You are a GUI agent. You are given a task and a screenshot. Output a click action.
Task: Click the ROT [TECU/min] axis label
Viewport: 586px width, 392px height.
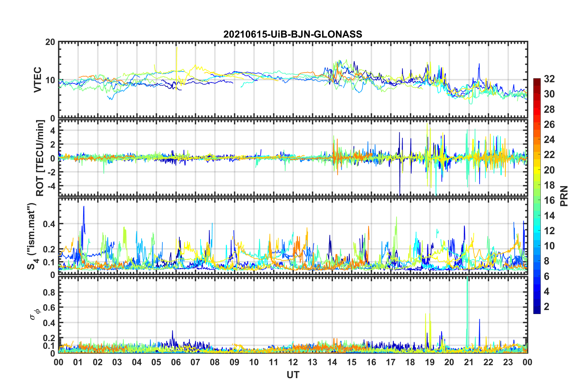coord(40,158)
